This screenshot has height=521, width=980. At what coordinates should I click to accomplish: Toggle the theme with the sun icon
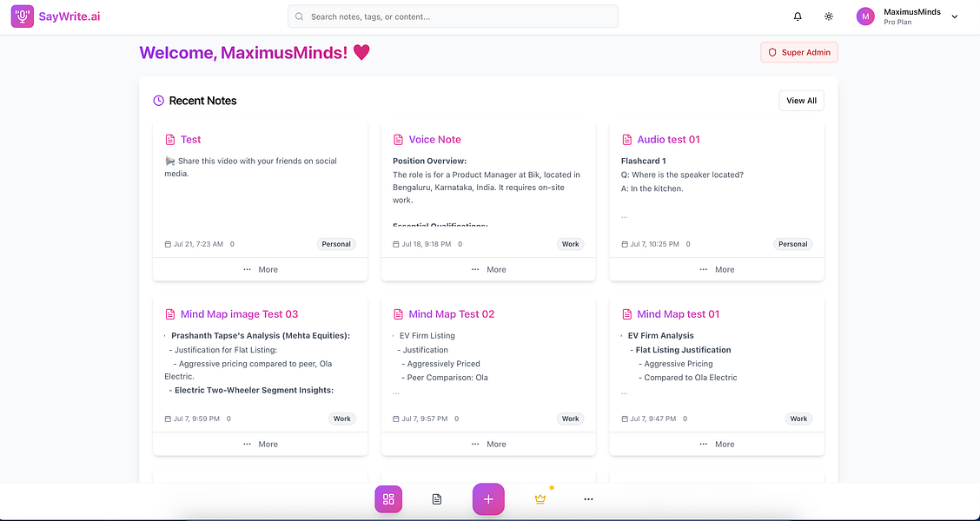828,16
